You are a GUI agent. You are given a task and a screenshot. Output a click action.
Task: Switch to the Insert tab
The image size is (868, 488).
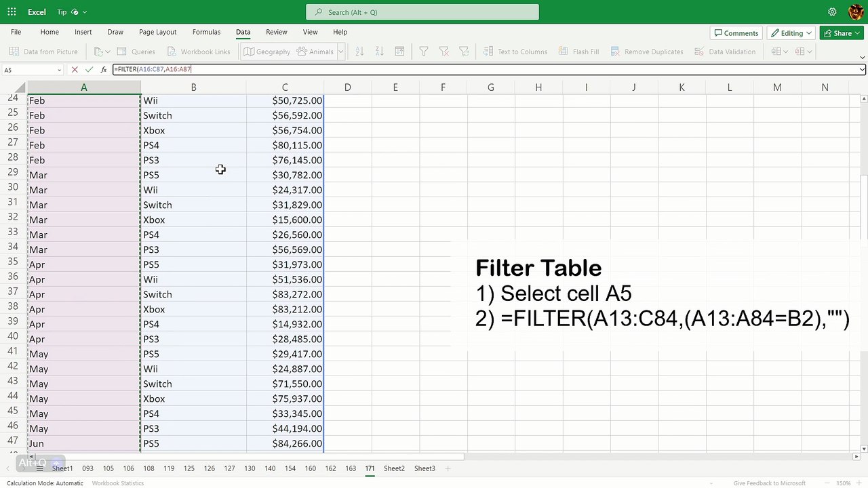pos(83,32)
